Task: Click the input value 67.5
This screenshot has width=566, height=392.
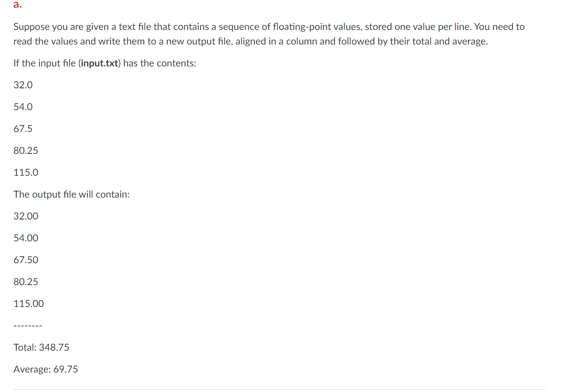Action: [x=23, y=129]
